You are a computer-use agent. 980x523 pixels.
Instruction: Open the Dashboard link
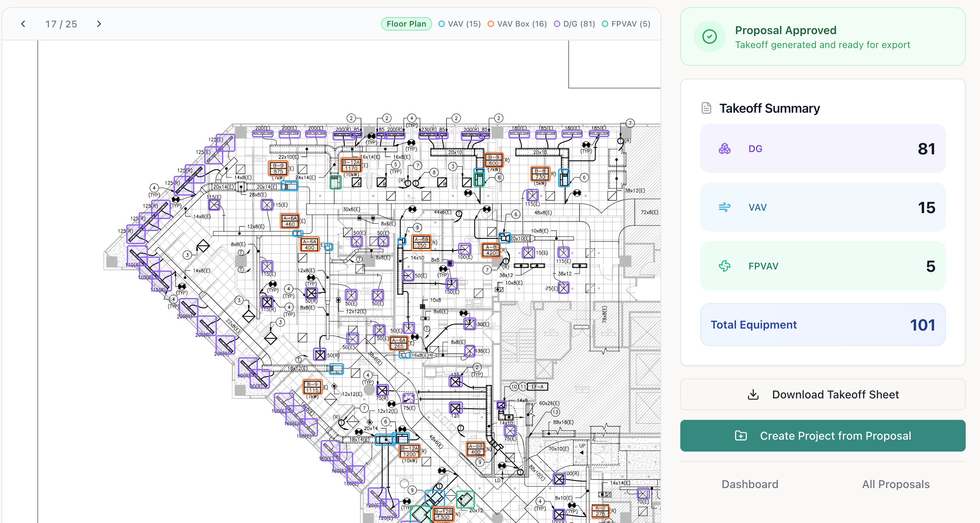click(x=750, y=484)
